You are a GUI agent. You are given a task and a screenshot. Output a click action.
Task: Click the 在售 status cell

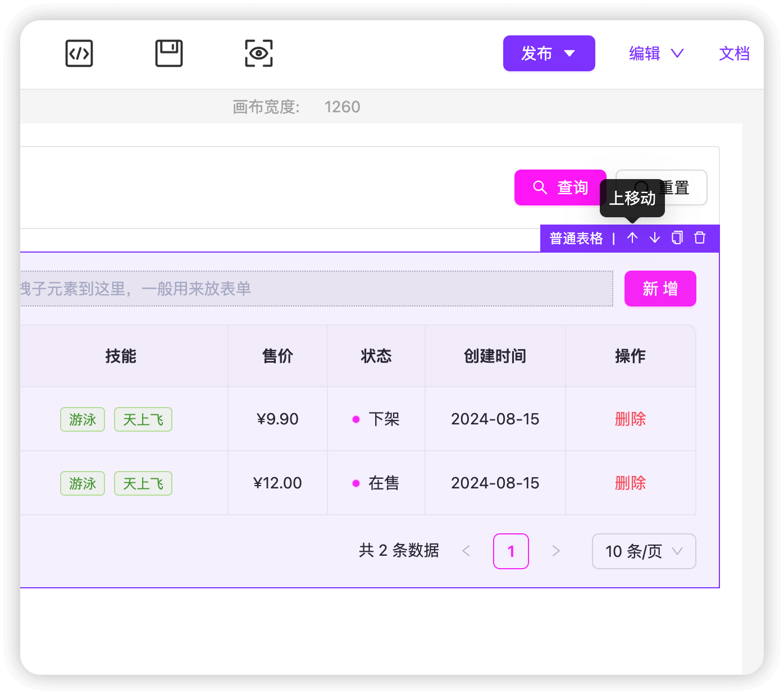pyautogui.click(x=376, y=483)
